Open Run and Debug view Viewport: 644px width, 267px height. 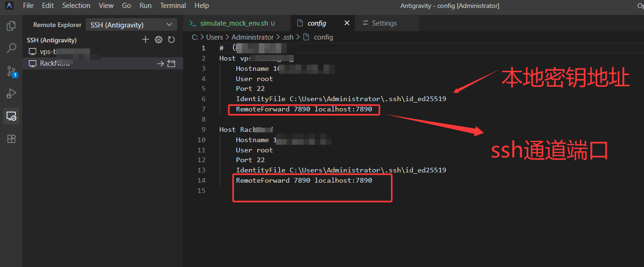pos(11,94)
